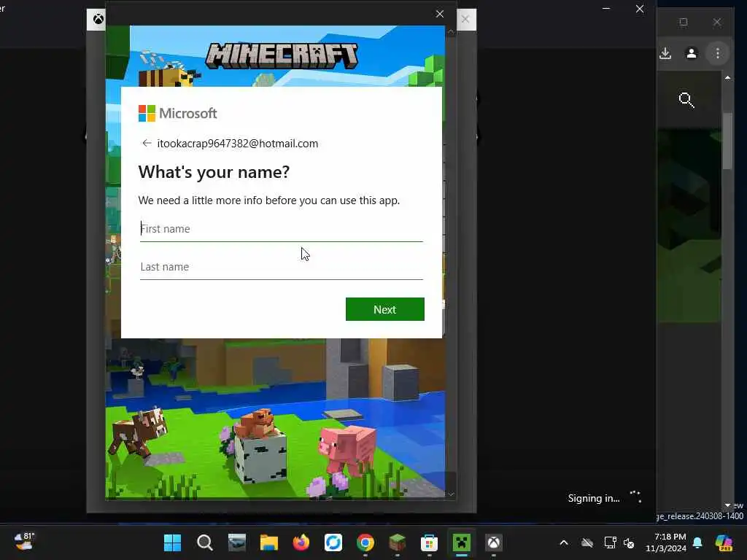
Task: Open the Copilot preview icon on the taskbar
Action: tap(724, 542)
